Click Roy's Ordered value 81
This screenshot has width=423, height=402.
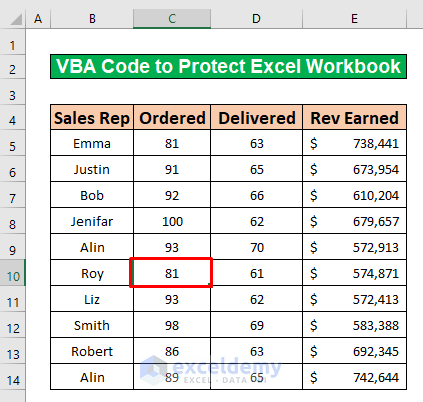click(172, 273)
